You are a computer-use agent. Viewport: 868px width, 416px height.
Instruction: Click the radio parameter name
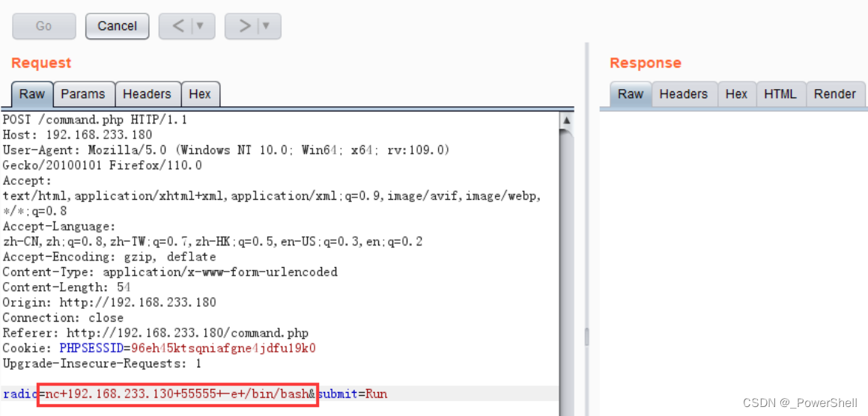[20, 394]
